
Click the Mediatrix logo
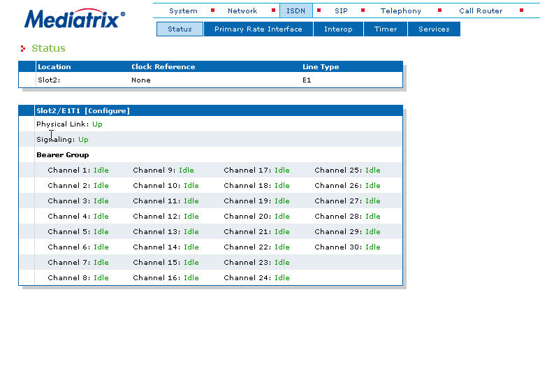click(x=74, y=19)
